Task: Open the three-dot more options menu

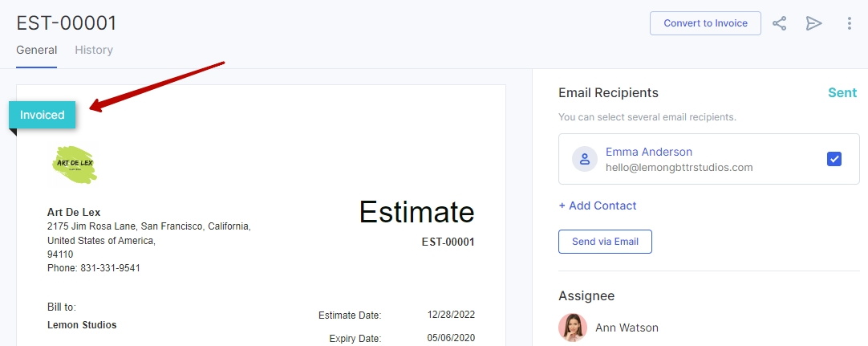Action: 850,23
